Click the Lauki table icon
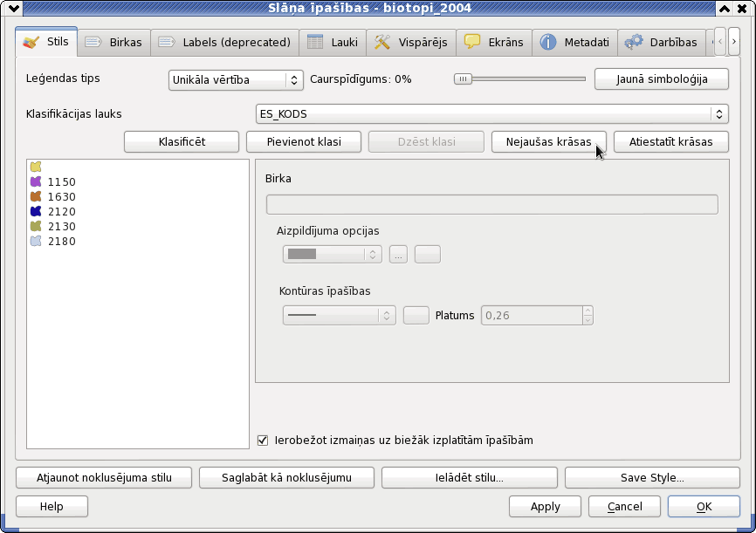Image resolution: width=756 pixels, height=533 pixels. (x=315, y=42)
